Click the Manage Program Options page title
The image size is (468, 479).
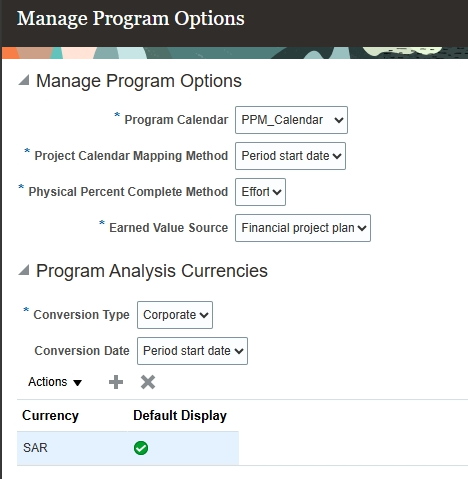[x=131, y=18]
